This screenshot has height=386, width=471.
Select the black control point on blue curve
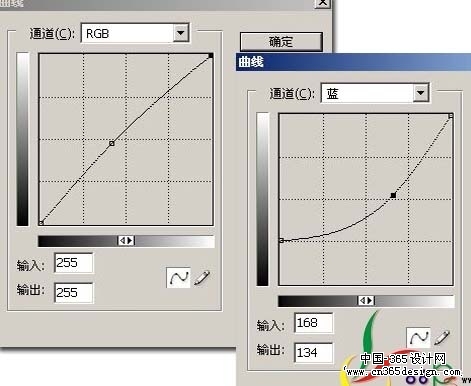393,195
